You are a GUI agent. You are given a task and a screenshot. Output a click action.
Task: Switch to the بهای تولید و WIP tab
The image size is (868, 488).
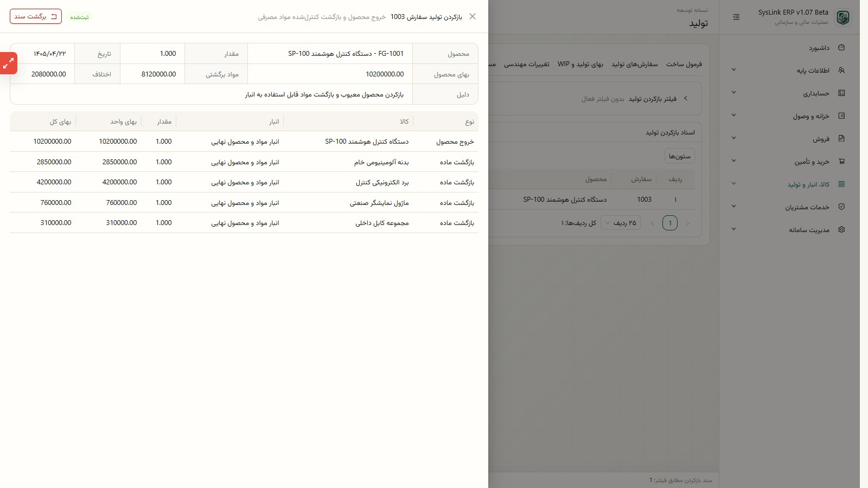tap(580, 64)
